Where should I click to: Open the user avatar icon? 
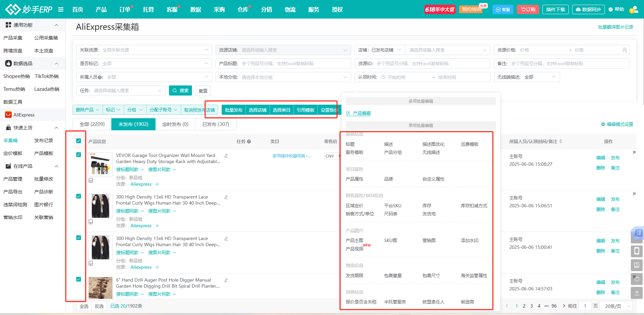click(x=634, y=9)
